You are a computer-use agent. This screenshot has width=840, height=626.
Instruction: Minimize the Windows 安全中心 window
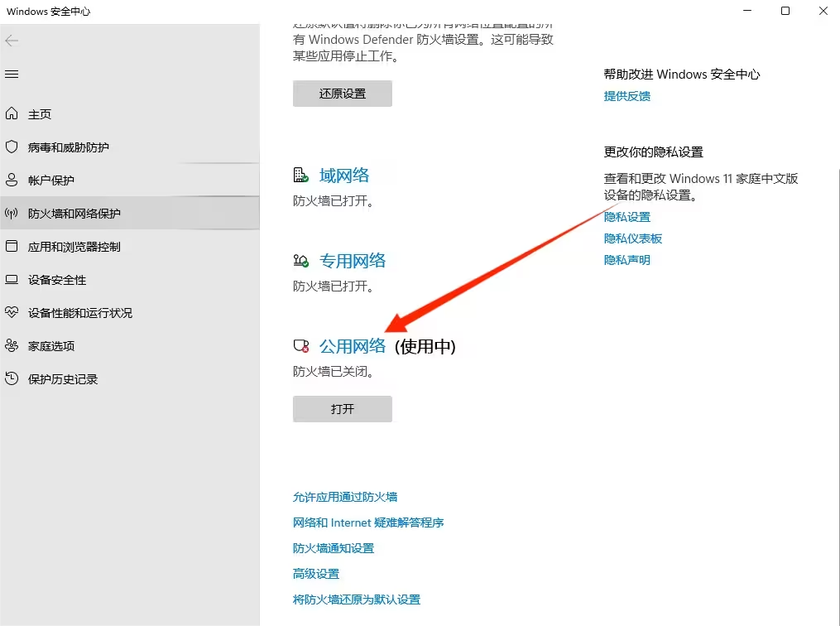747,11
